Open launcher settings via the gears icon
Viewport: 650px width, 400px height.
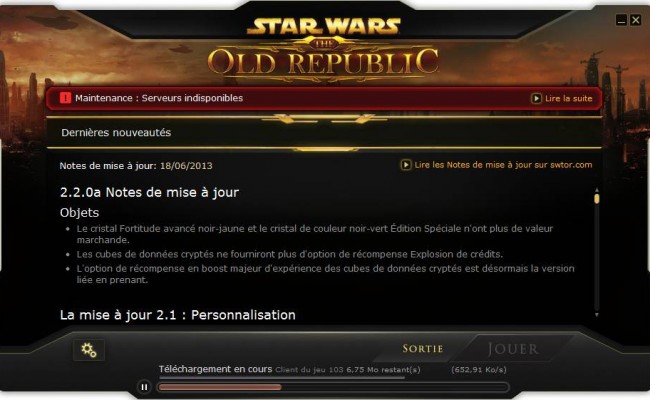[x=89, y=350]
